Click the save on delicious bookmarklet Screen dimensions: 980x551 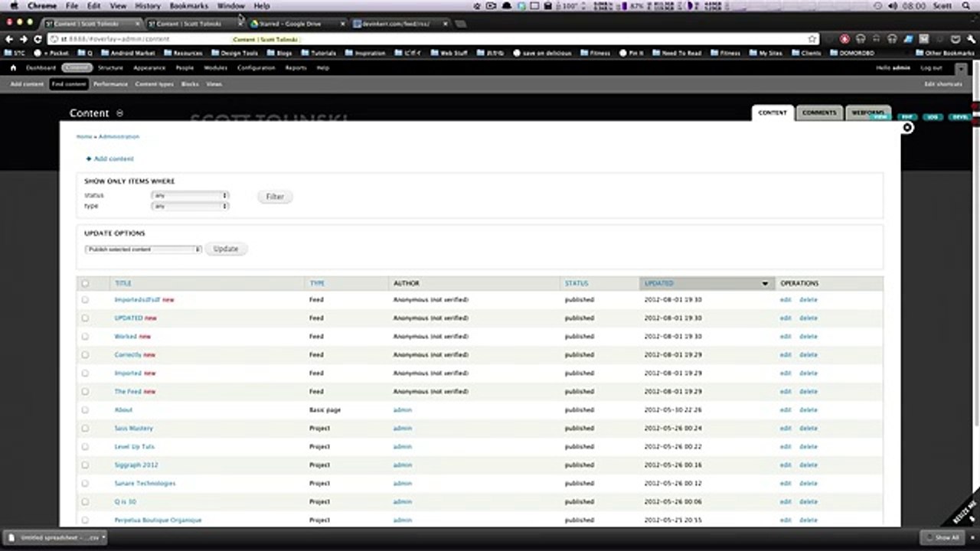(x=542, y=54)
